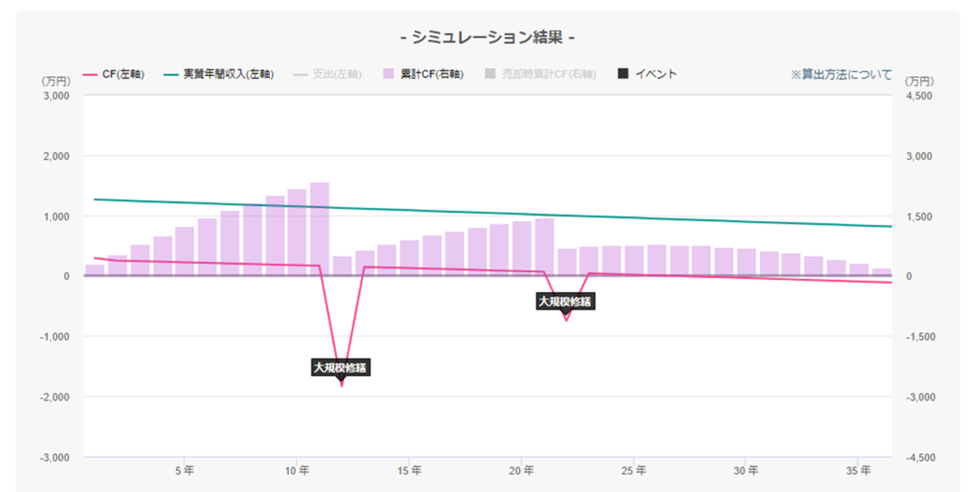This screenshot has width=980, height=492.
Task: Select the 大規模修繕 event marker near year 12
Action: click(342, 367)
